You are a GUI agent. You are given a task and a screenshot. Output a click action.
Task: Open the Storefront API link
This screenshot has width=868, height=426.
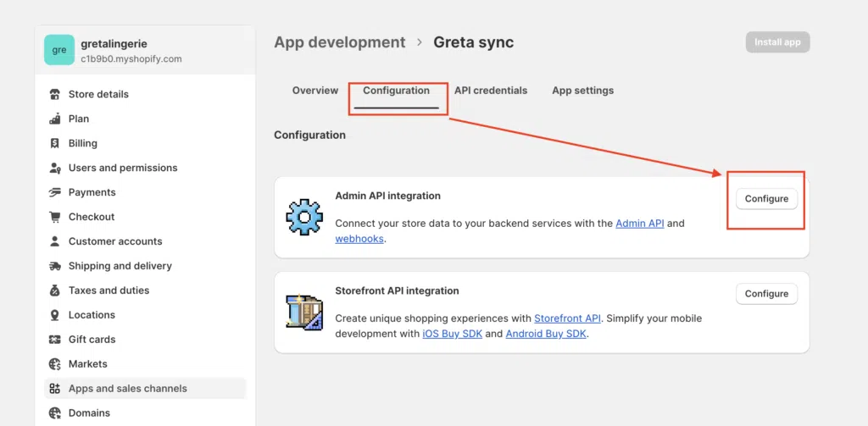pos(567,318)
